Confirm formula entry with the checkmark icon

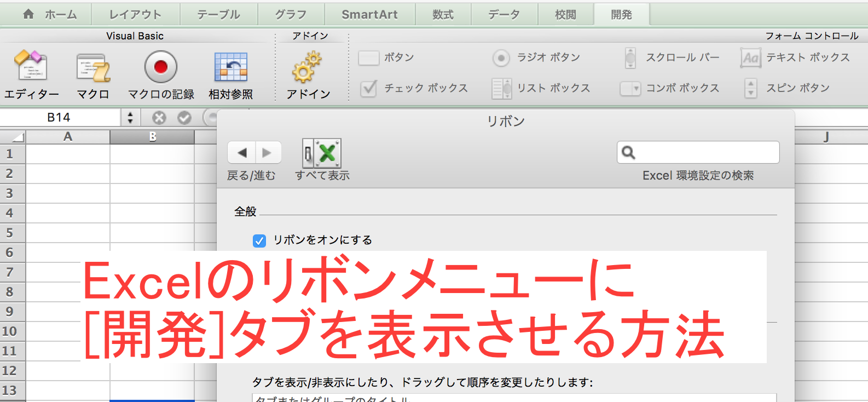tap(184, 118)
